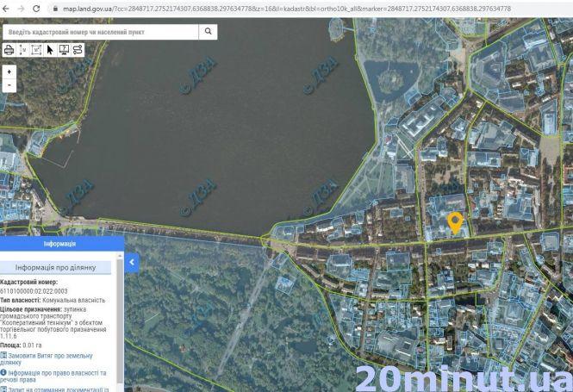The height and width of the screenshot is (392, 573).
Task: Click the browser address bar URL
Action: pyautogui.click(x=284, y=8)
